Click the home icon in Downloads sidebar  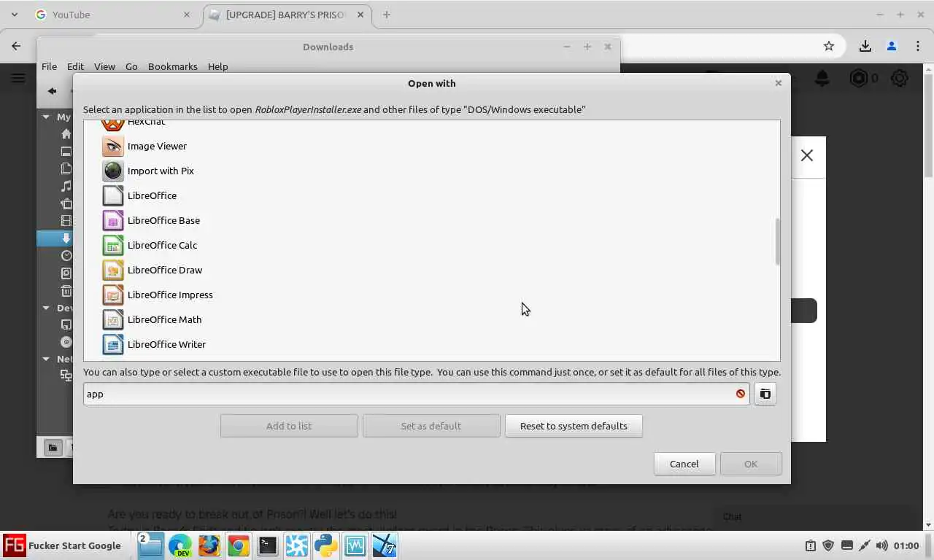[66, 134]
